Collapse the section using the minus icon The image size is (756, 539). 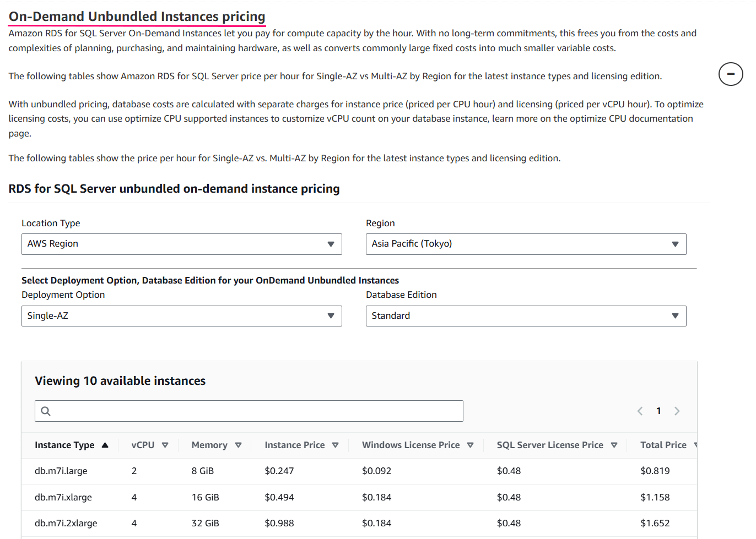click(730, 74)
